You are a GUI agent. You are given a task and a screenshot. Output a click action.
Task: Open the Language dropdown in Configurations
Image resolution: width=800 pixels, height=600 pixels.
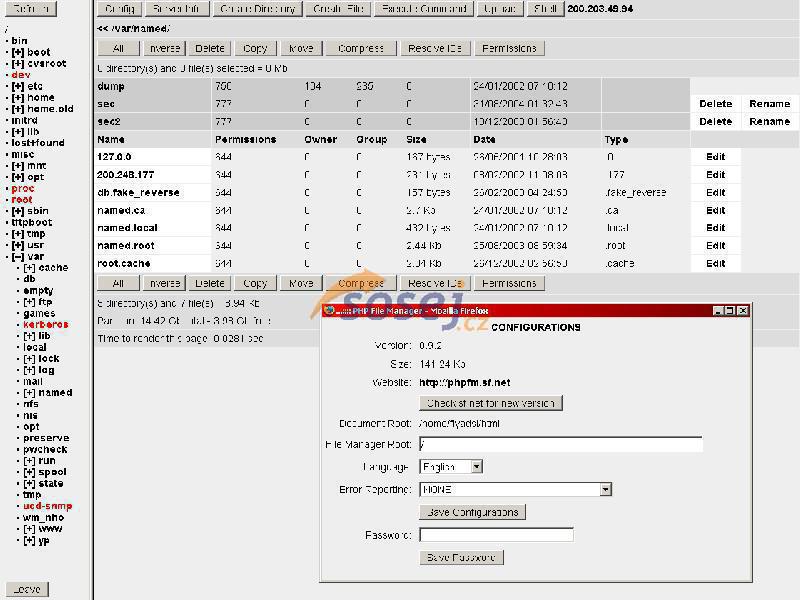click(x=451, y=467)
